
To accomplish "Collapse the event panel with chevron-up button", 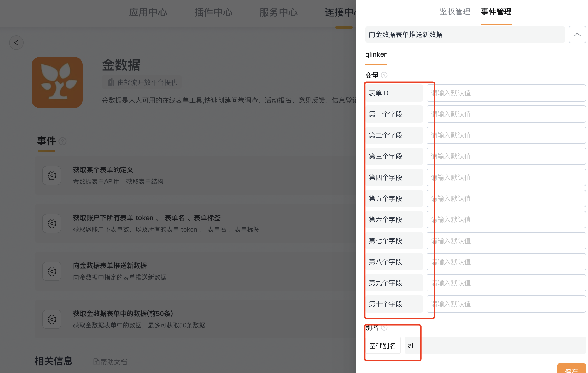I will click(x=577, y=34).
